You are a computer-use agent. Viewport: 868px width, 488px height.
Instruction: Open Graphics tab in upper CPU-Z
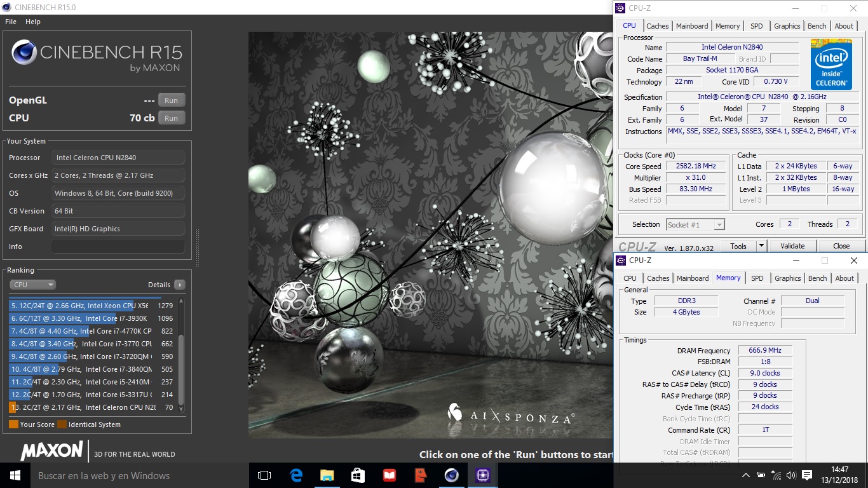pyautogui.click(x=787, y=26)
